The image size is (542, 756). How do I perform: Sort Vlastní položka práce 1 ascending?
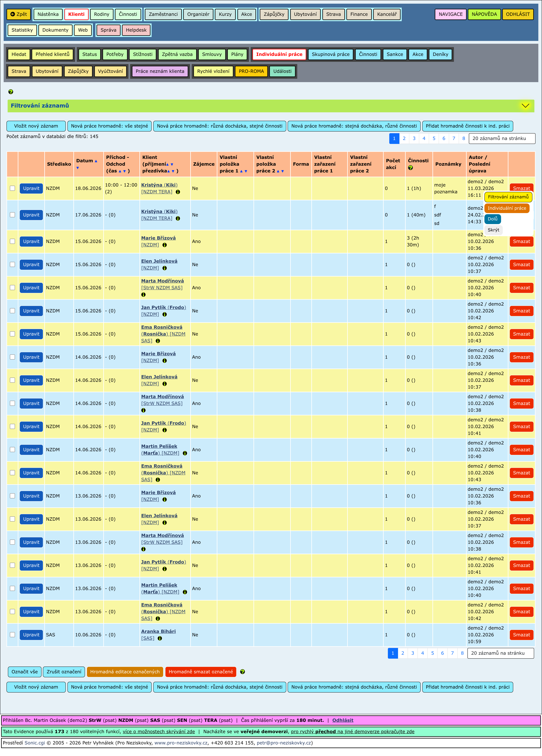[x=242, y=171]
